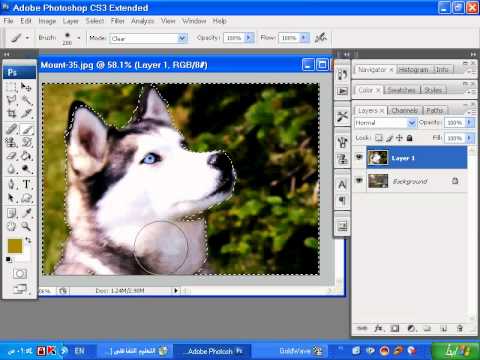This screenshot has height=360, width=480.
Task: Click create new layer button
Action: 444,328
